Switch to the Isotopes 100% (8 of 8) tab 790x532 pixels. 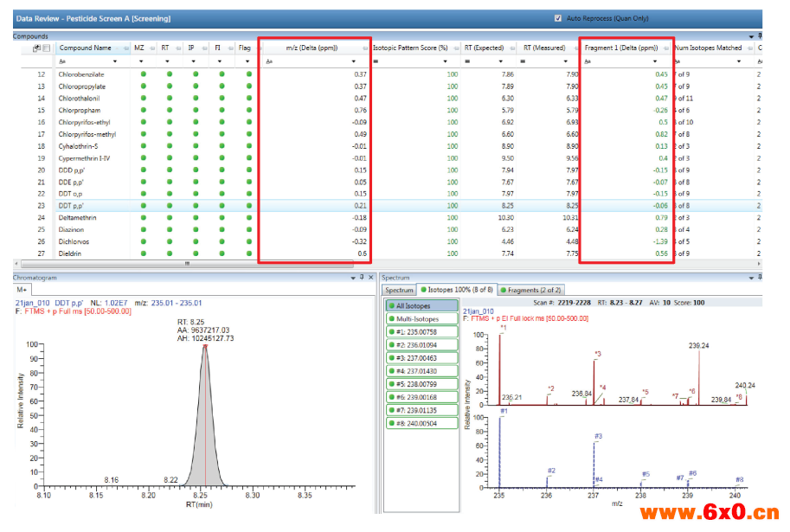coord(457,290)
